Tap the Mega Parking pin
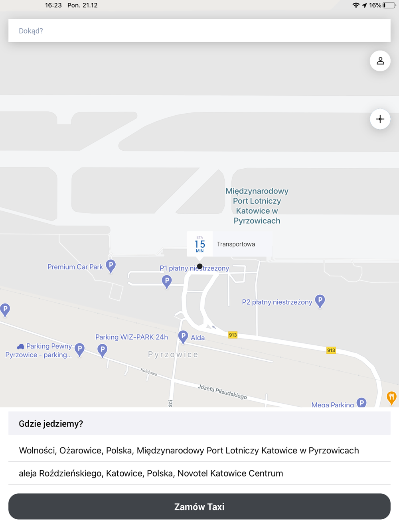The height and width of the screenshot is (532, 399). (361, 402)
